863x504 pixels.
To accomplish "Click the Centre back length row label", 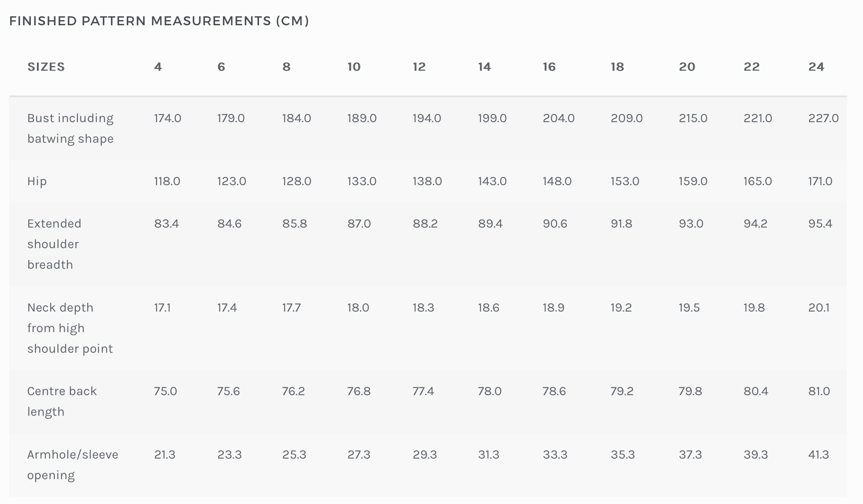I will pyautogui.click(x=62, y=401).
